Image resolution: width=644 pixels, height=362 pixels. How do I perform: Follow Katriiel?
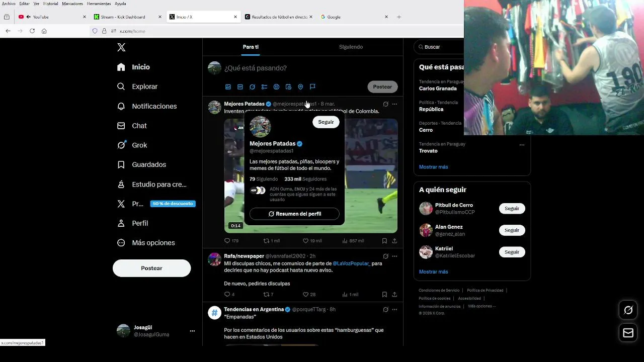pos(512,252)
